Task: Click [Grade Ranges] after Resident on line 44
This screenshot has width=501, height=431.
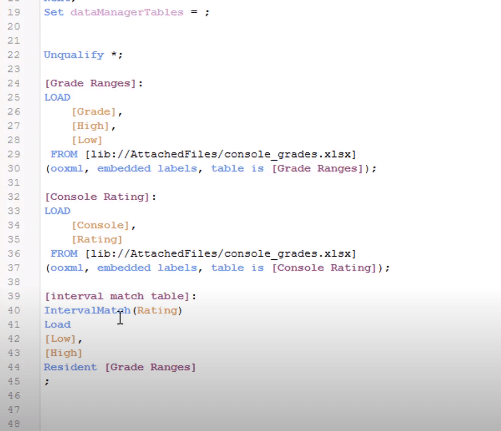Action: [150, 367]
